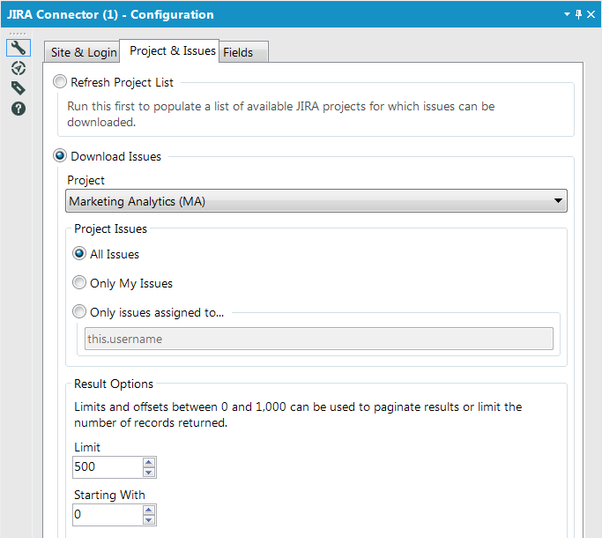The image size is (602, 538).
Task: Select the Refresh Project List option
Action: pyautogui.click(x=62, y=83)
